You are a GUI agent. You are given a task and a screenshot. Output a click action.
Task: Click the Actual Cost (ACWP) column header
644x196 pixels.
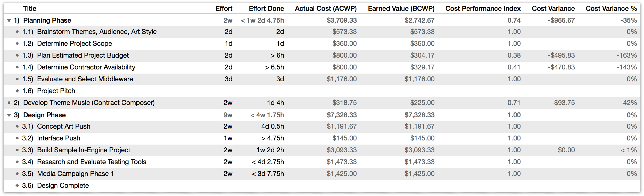[326, 8]
